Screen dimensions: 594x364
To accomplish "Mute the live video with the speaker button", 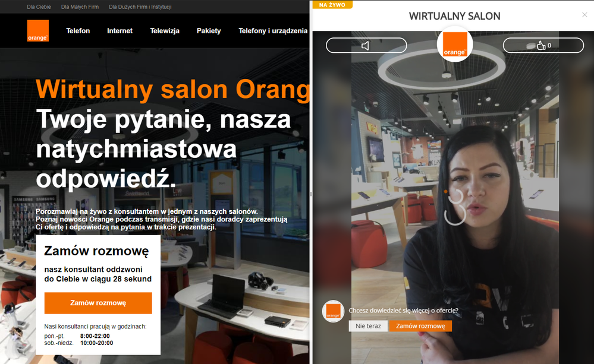I will pyautogui.click(x=366, y=45).
